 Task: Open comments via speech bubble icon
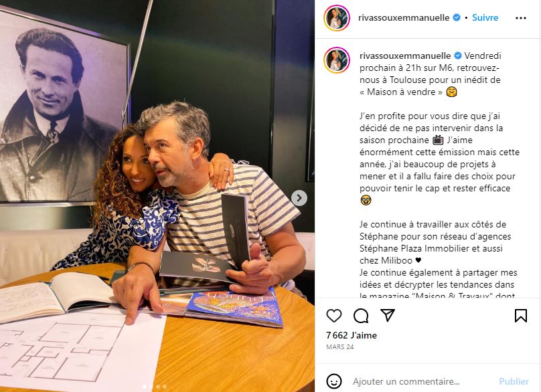[x=360, y=316]
